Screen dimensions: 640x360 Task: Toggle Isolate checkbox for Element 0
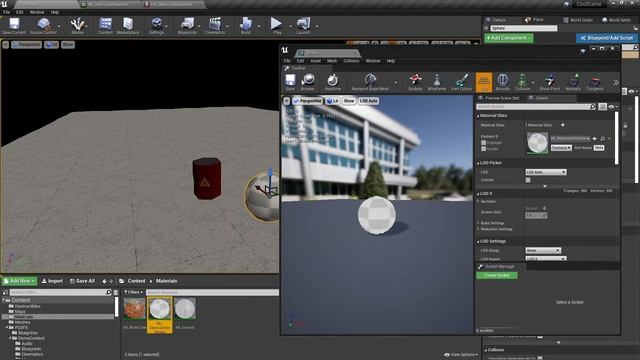point(484,149)
